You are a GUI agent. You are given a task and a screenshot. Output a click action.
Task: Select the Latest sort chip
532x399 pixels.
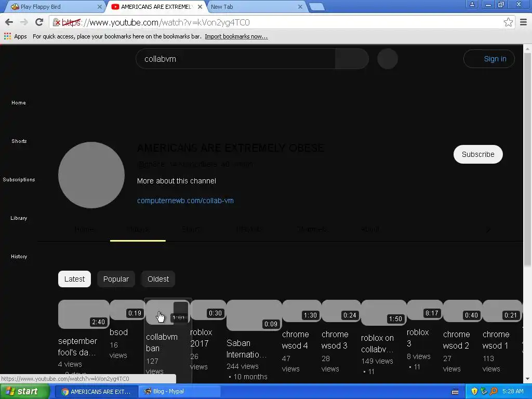74,279
